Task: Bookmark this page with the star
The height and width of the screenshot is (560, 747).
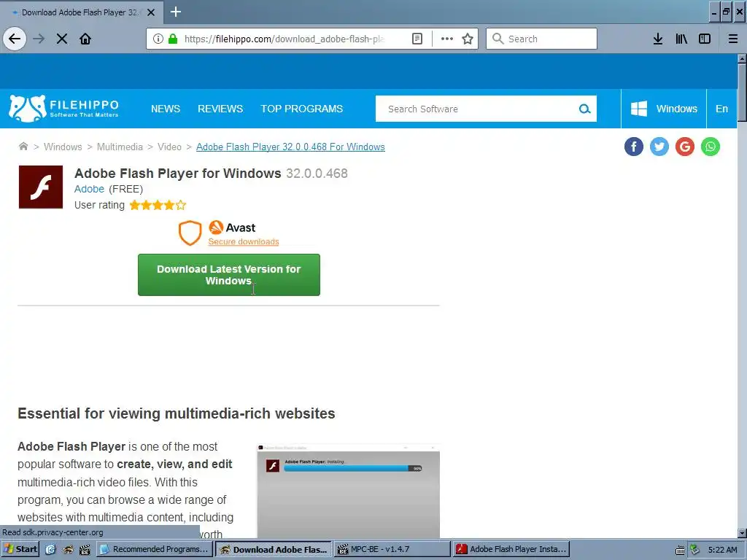Action: pyautogui.click(x=468, y=39)
